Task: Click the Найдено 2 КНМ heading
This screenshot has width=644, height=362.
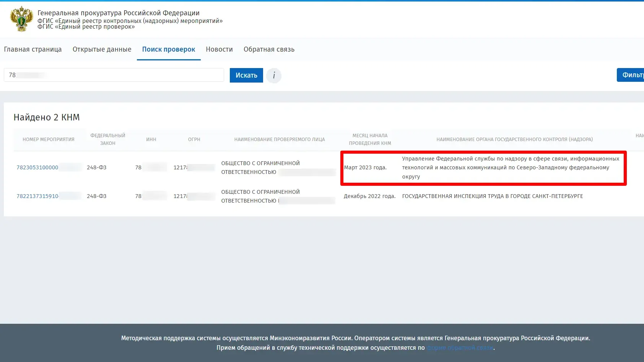Action: 47,117
